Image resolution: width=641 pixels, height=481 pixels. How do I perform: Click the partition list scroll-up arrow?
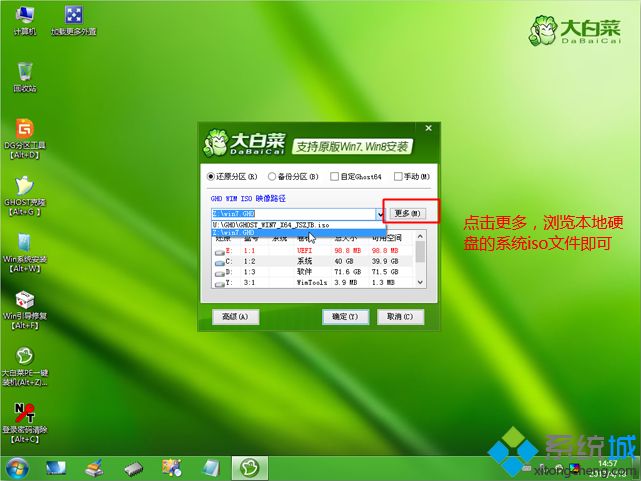click(420, 236)
